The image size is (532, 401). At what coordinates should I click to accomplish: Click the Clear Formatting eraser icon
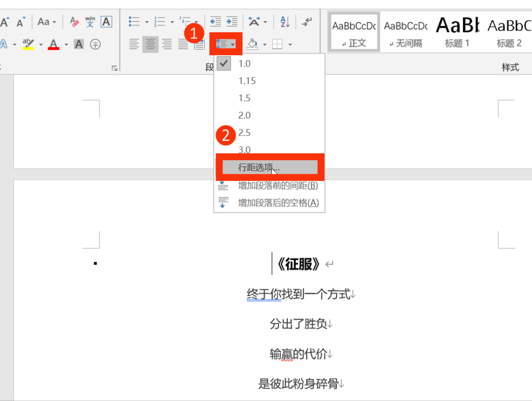tap(74, 22)
